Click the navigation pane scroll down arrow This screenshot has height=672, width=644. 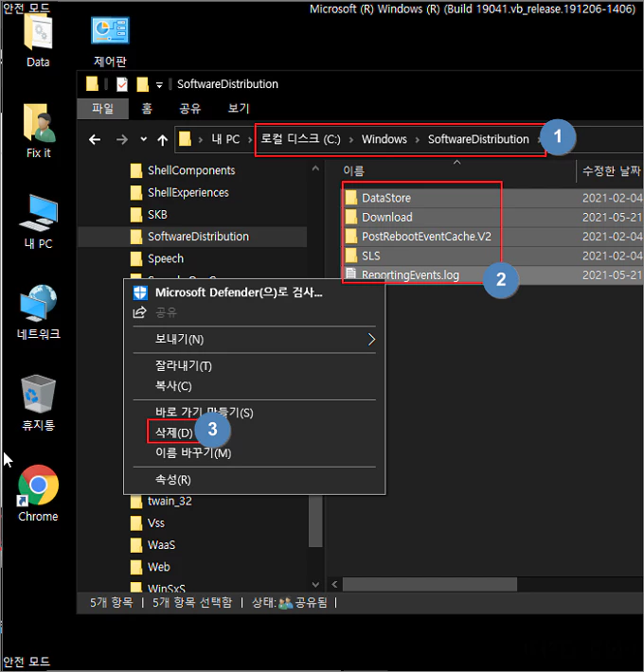315,585
